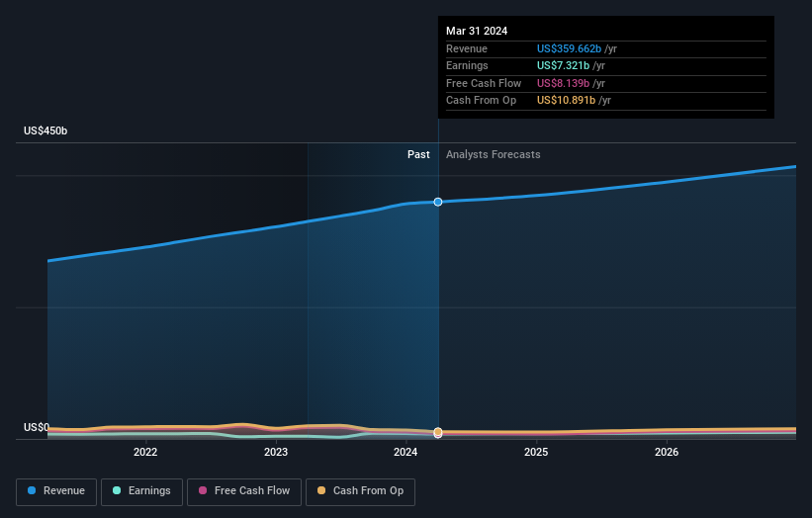Screen dimensions: 812x518
Task: Click the 'Analysts Forecasts' label
Action: tap(493, 154)
